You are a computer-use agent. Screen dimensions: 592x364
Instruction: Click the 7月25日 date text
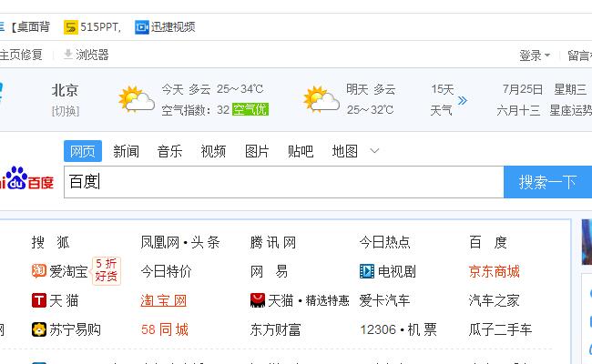523,89
